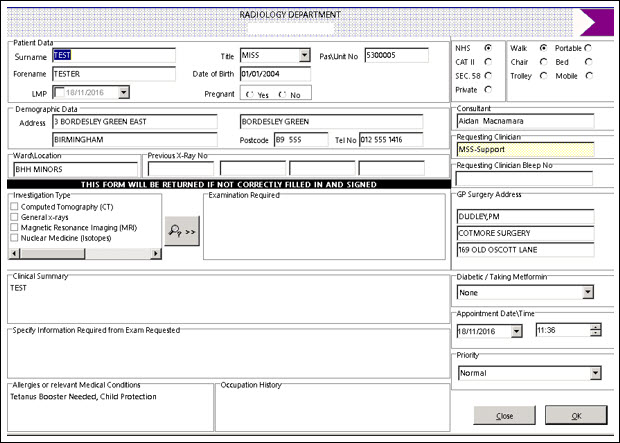
Task: Click the Requesting Clinician field
Action: [x=525, y=149]
